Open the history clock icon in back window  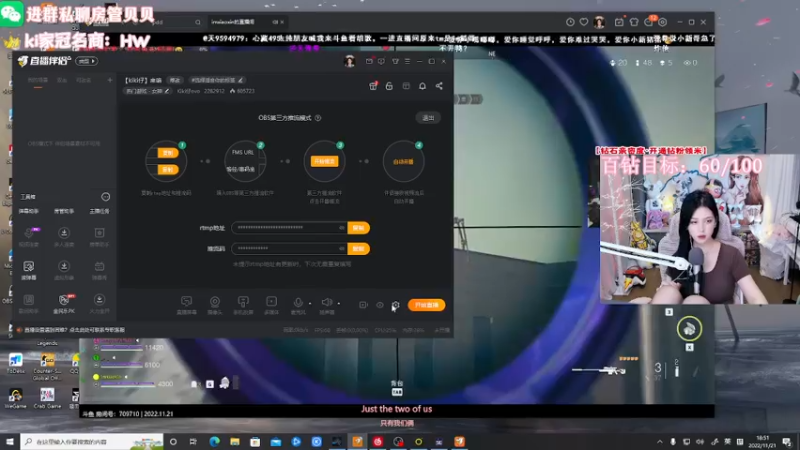point(570,22)
